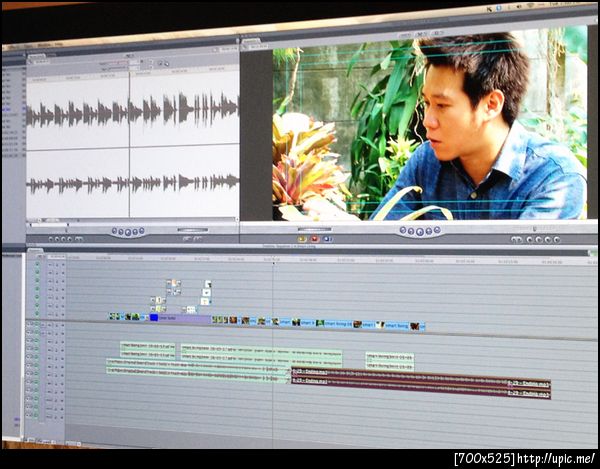Select the Viewer window's first tab
This screenshot has width=600, height=469.
pyautogui.click(x=36, y=57)
